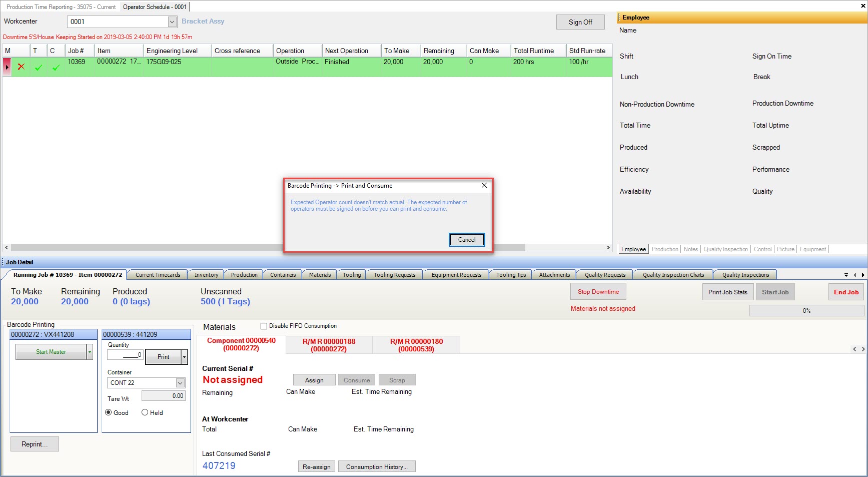The width and height of the screenshot is (868, 477).
Task: Open the Current Timecards tab
Action: coord(158,275)
